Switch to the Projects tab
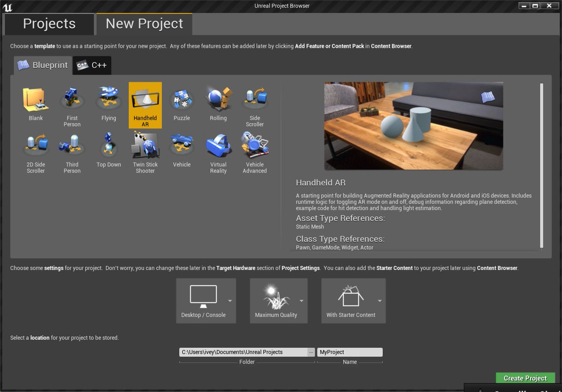Screen dimensions: 562x392 pyautogui.click(x=49, y=24)
